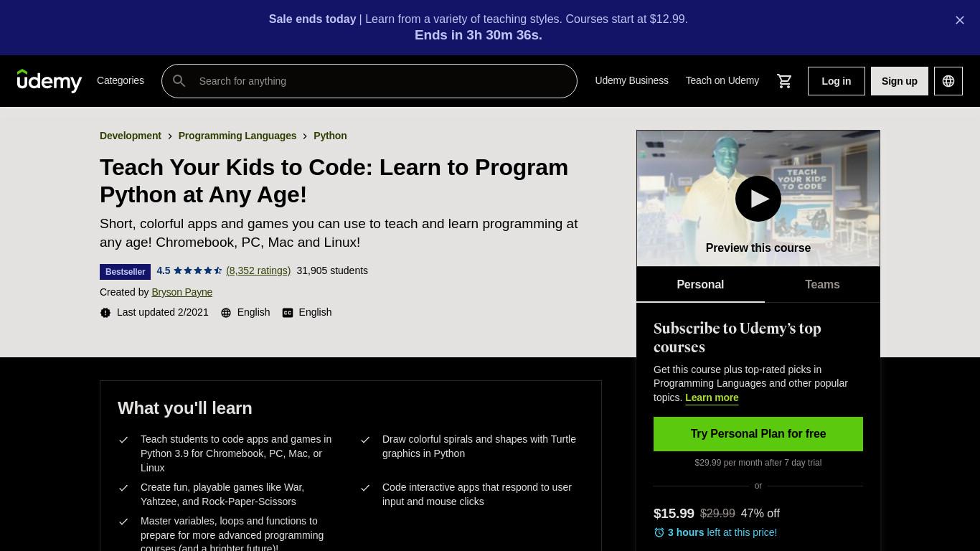
Task: Open the language globe button
Action: [948, 81]
